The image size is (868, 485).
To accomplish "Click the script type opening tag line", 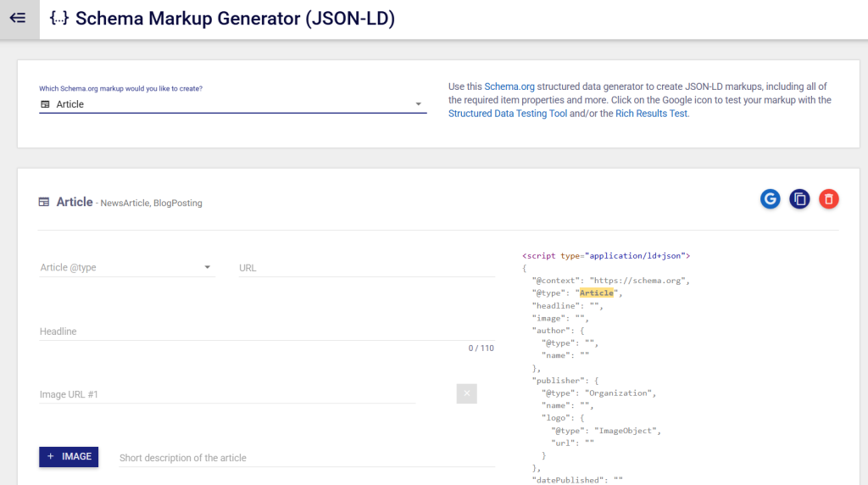I will pyautogui.click(x=606, y=256).
